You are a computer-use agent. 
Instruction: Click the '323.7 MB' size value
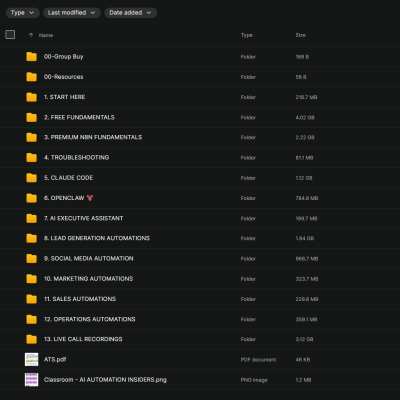coord(307,279)
